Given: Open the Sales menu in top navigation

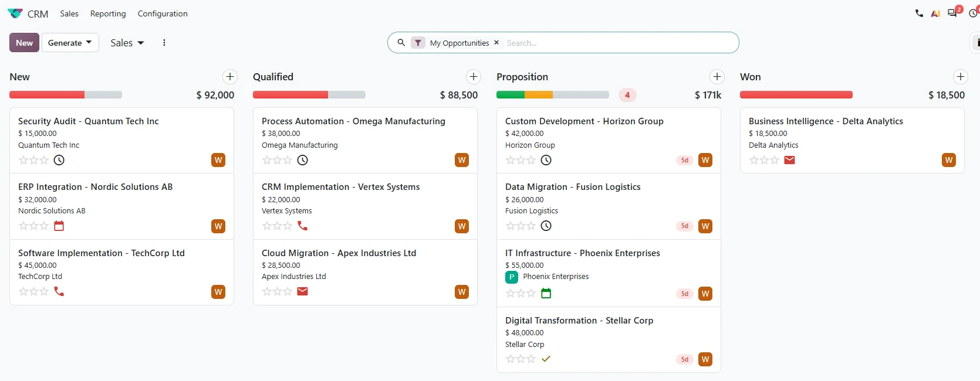Looking at the screenshot, I should [69, 13].
